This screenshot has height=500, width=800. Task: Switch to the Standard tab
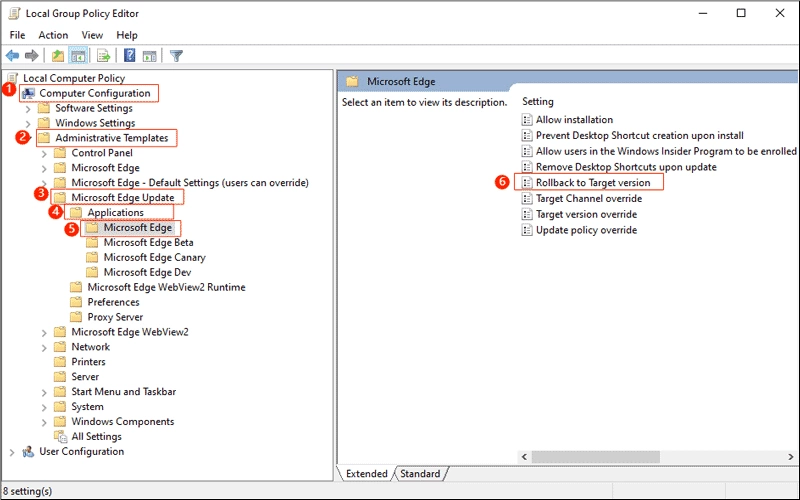point(420,473)
